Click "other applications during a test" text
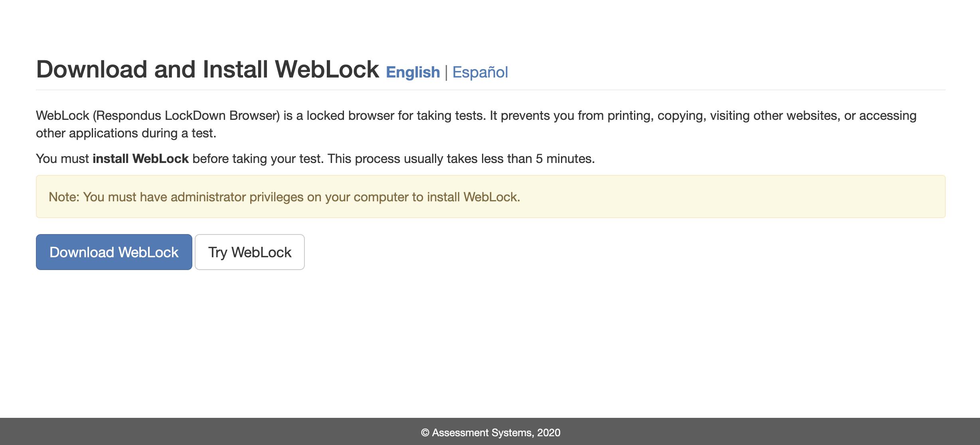Screen dimensions: 980x445 coord(126,133)
